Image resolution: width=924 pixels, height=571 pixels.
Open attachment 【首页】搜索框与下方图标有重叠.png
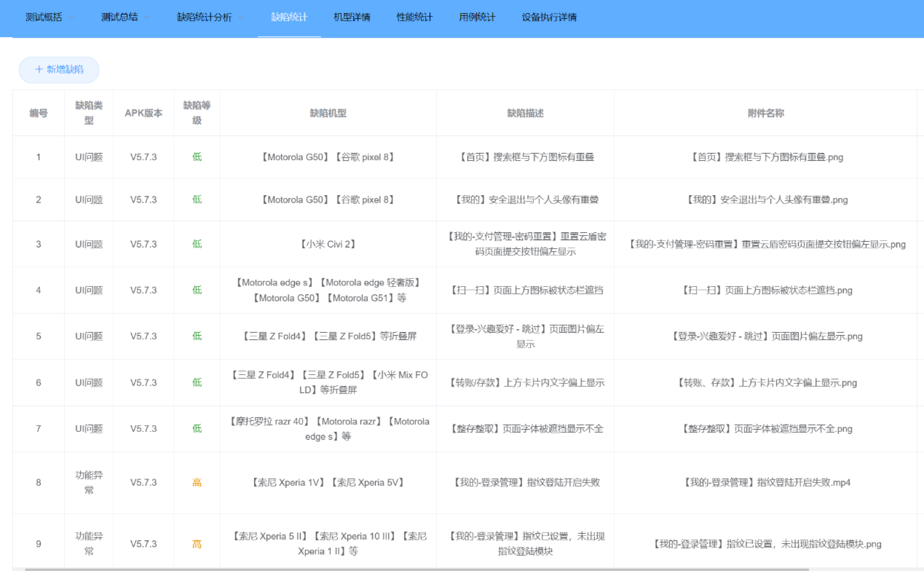click(766, 157)
